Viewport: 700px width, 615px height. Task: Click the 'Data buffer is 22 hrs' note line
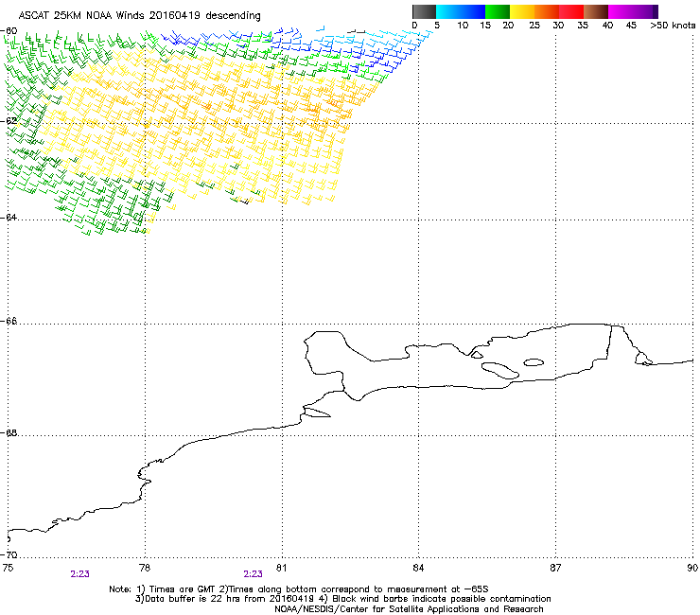click(x=342, y=599)
